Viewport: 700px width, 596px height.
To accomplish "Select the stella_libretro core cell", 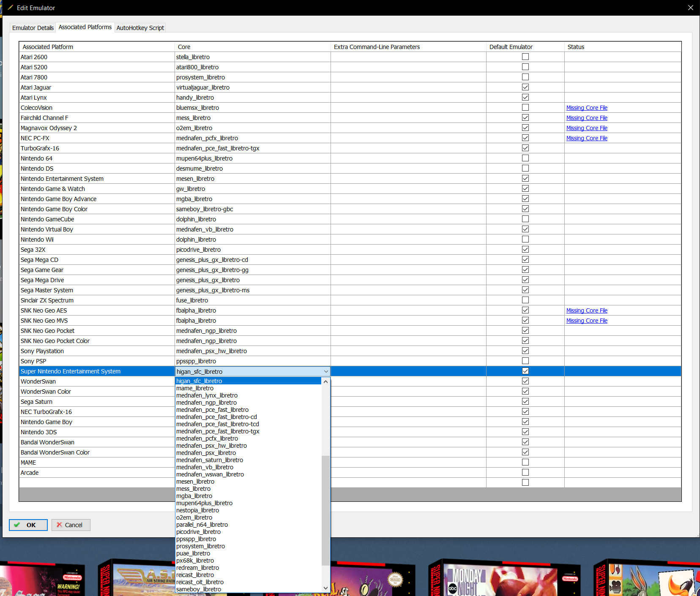I will click(x=253, y=57).
